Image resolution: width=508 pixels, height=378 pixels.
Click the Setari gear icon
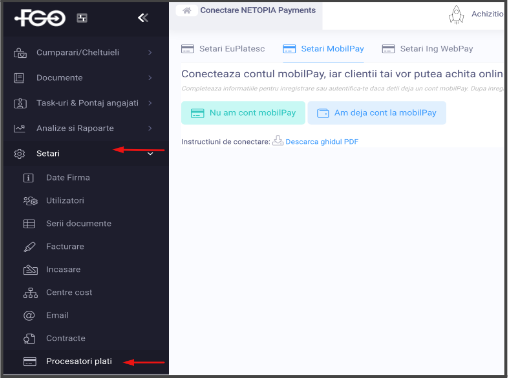click(x=19, y=154)
